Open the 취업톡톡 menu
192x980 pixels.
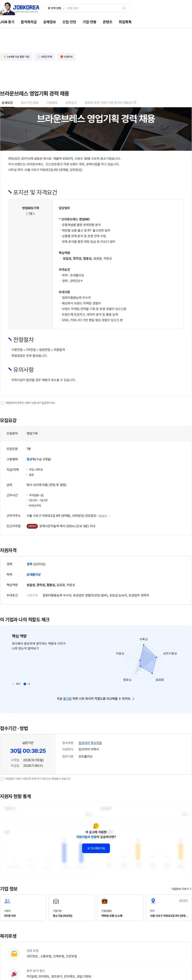point(125,22)
